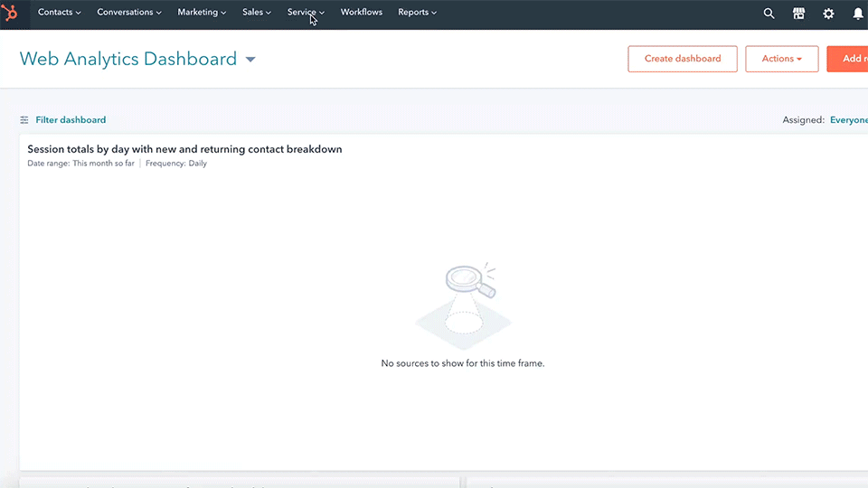This screenshot has width=868, height=488.
Task: Open the Settings gear icon
Action: point(828,14)
